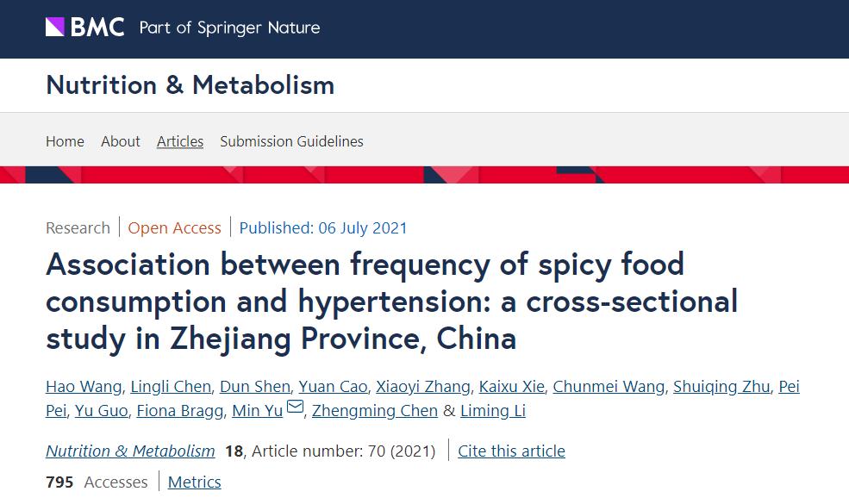The height and width of the screenshot is (504, 849).
Task: Click the envelope icon next to Min Yu
Action: 295,408
